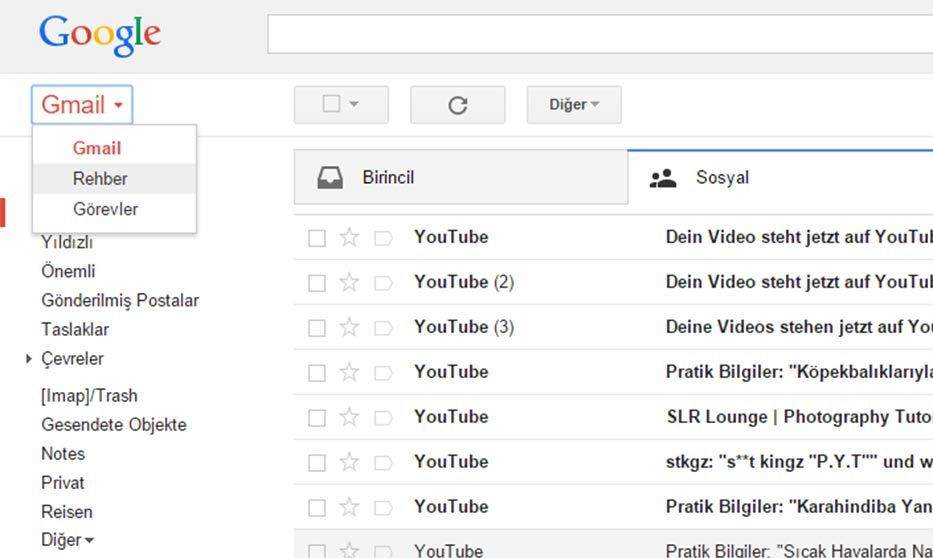This screenshot has height=558, width=933.
Task: Open the Reisen label
Action: (x=67, y=512)
